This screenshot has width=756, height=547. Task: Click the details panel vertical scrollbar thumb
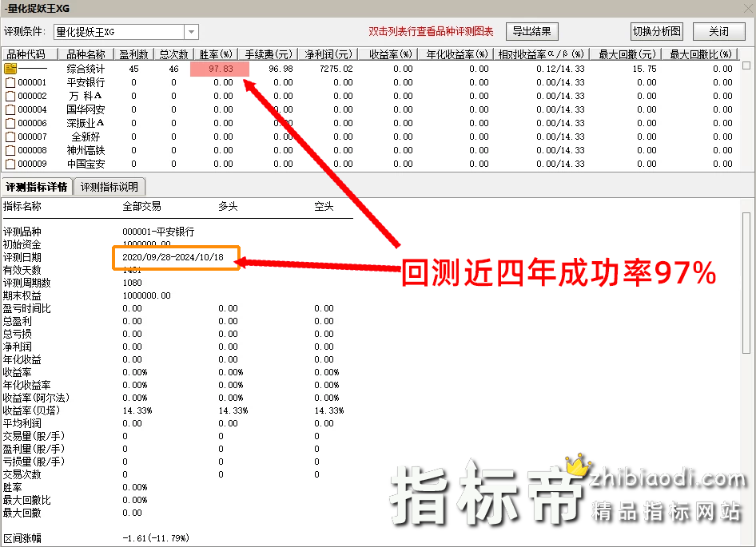click(746, 283)
